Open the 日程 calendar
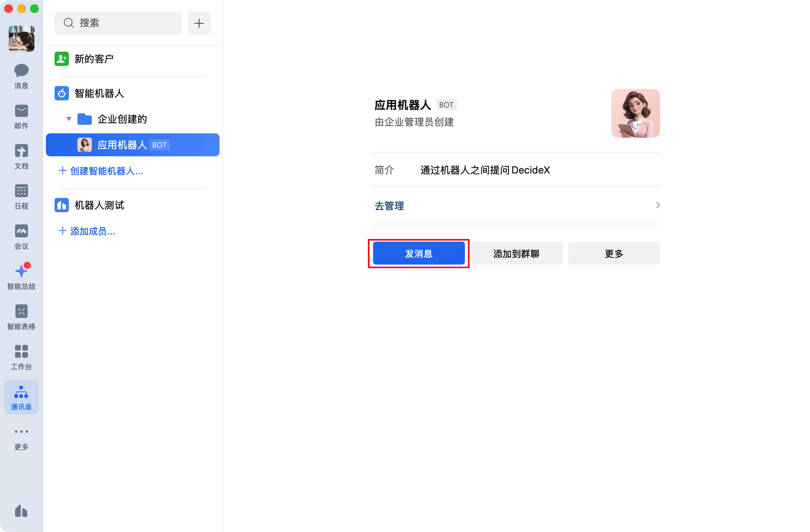 pos(21,197)
